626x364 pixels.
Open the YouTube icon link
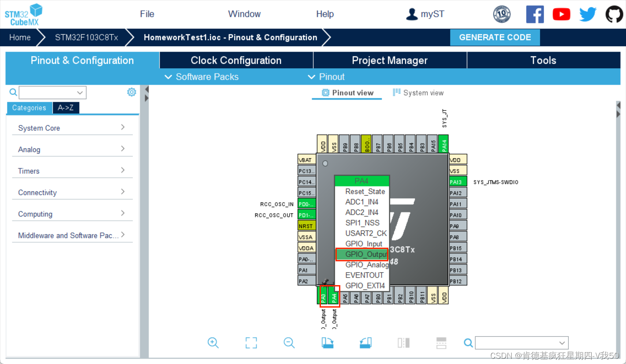(561, 14)
